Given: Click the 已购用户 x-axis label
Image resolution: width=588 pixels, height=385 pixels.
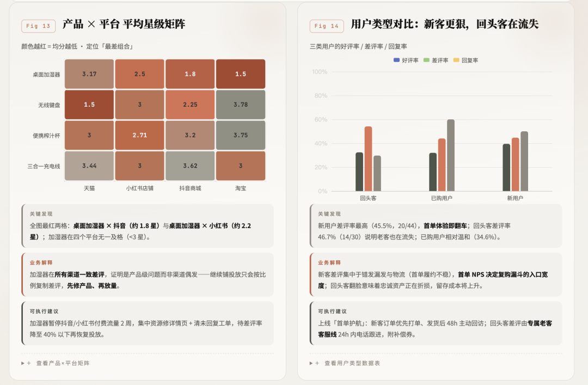Looking at the screenshot, I should coord(442,198).
